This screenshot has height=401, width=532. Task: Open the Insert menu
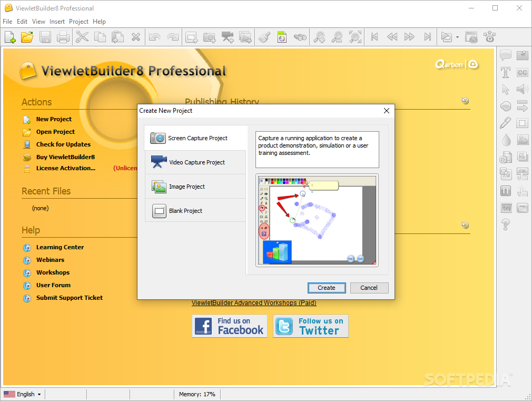[x=57, y=22]
